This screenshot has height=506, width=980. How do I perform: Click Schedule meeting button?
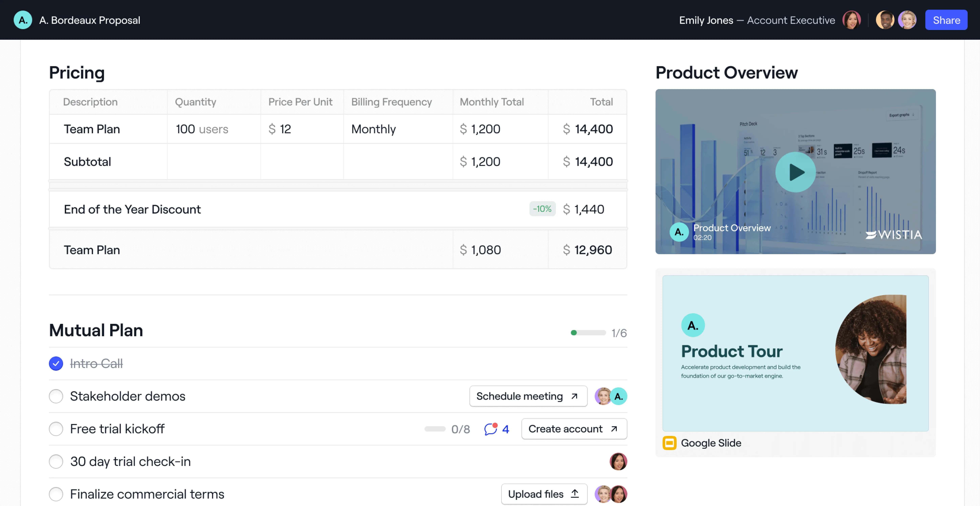(x=528, y=396)
